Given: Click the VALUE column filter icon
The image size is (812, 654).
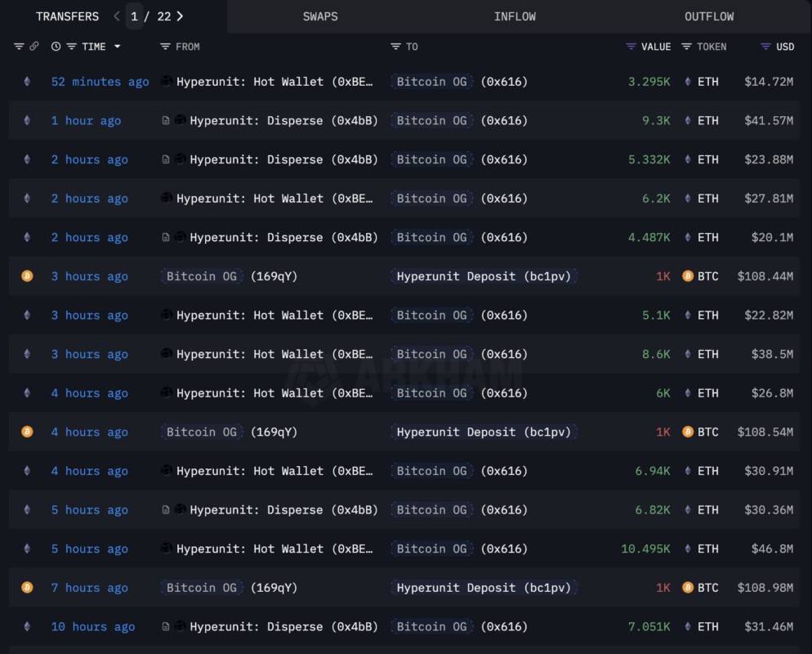Looking at the screenshot, I should (631, 47).
